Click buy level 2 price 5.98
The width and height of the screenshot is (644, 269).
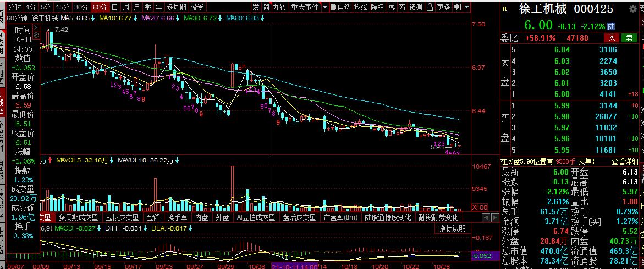(562, 116)
